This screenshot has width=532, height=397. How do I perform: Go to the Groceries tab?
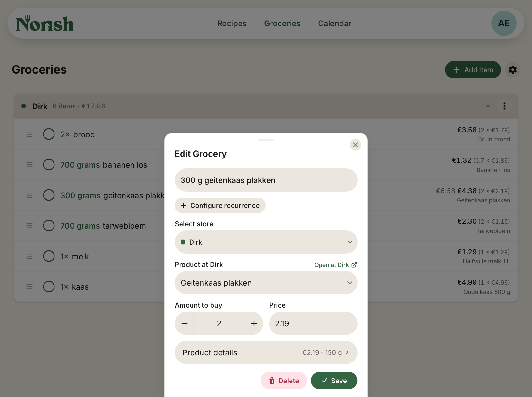tap(282, 24)
